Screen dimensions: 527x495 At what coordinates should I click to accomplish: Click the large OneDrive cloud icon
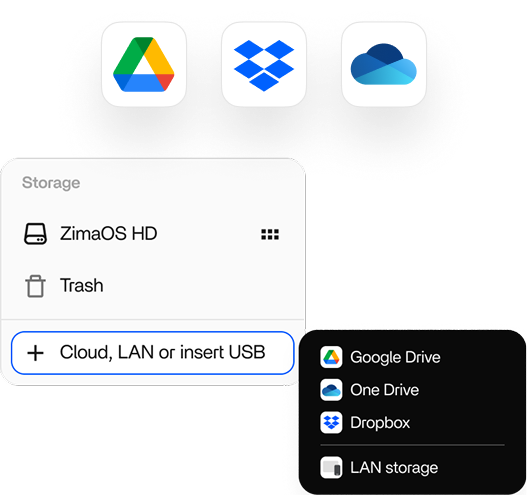pyautogui.click(x=384, y=64)
